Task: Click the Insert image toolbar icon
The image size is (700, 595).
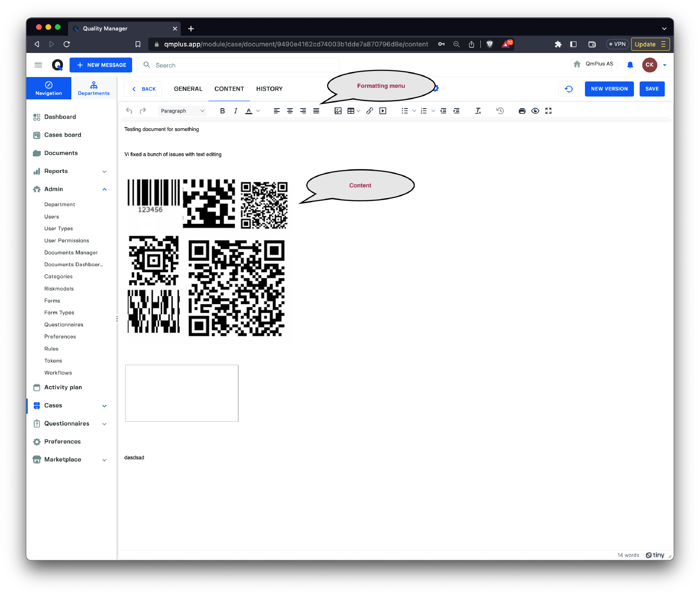Action: (x=338, y=111)
